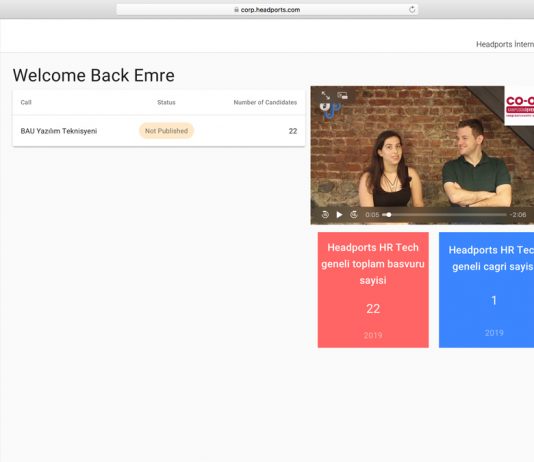Skip forward 15 seconds in the video

tap(354, 214)
